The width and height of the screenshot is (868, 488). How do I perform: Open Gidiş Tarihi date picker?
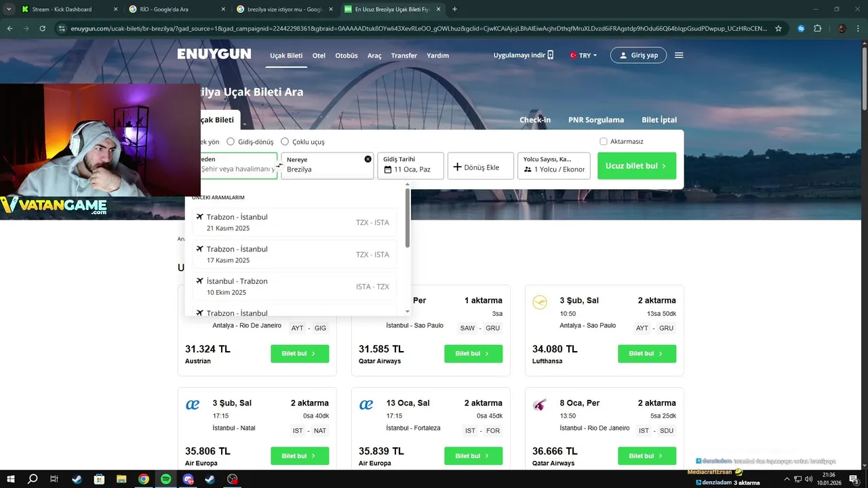(x=410, y=165)
